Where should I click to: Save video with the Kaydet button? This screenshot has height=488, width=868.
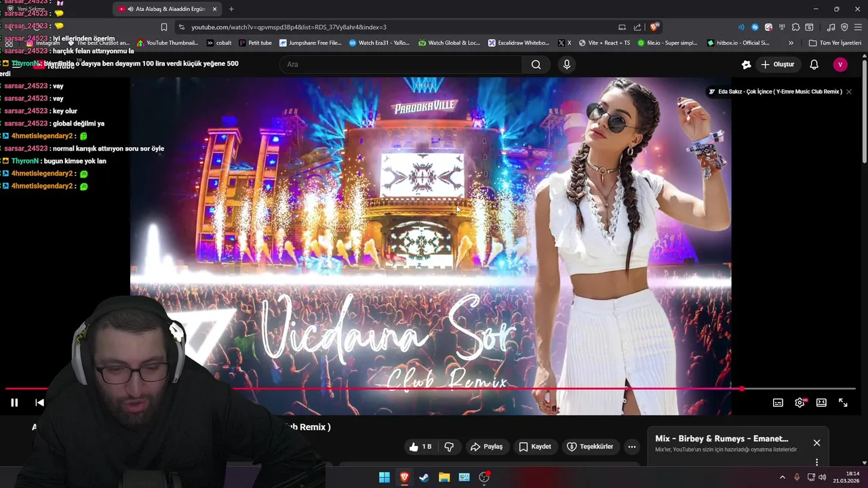[x=535, y=447]
